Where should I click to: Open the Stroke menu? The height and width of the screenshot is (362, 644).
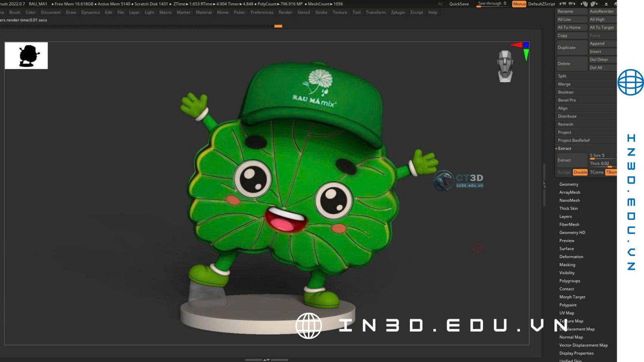[321, 12]
